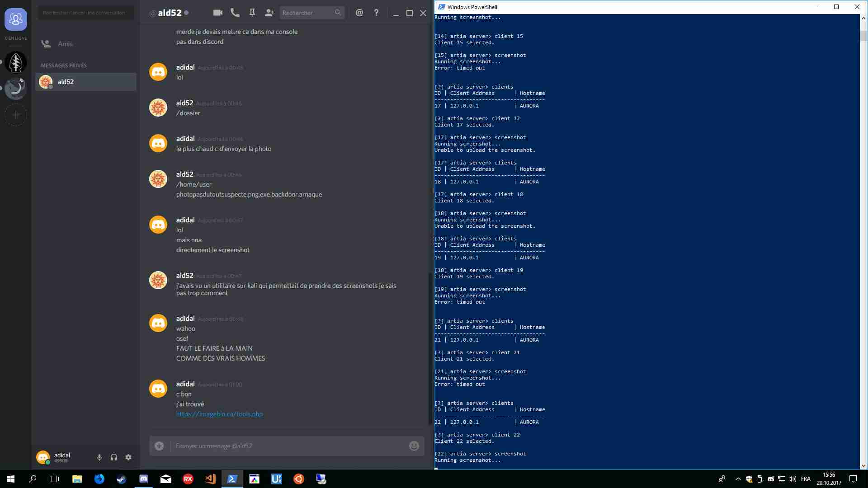Image resolution: width=868 pixels, height=488 pixels.
Task: Switch to Discord via taskbar icon
Action: [144, 479]
